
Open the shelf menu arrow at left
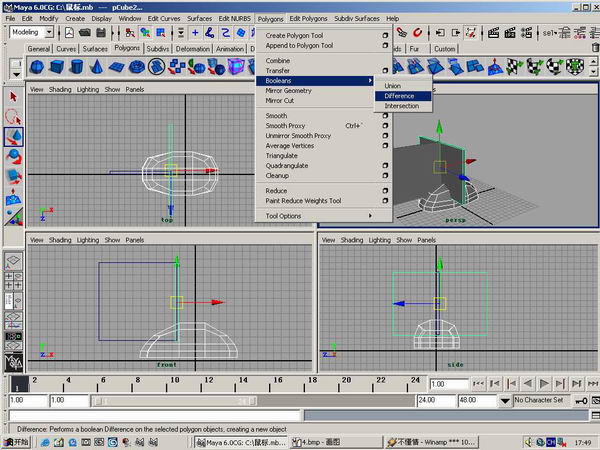pyautogui.click(x=16, y=73)
